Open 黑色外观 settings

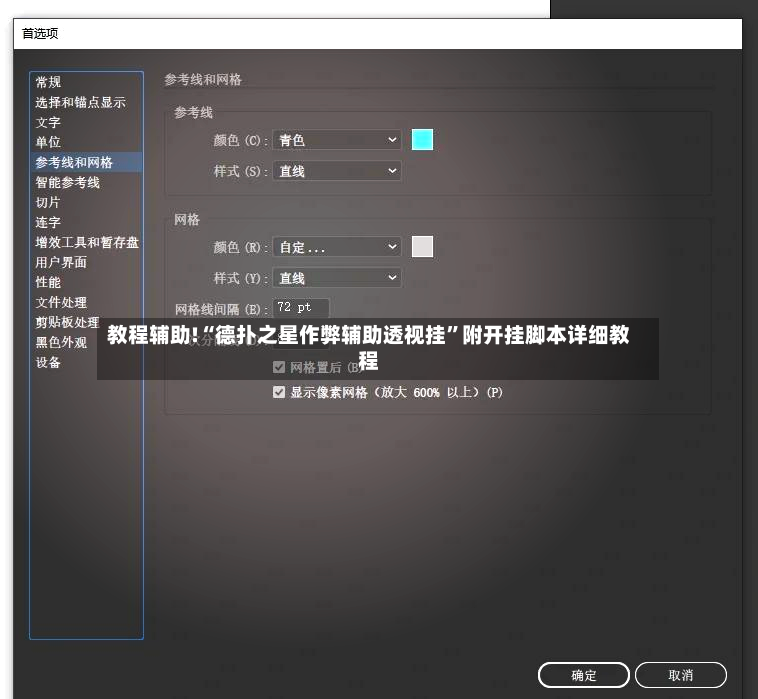61,342
